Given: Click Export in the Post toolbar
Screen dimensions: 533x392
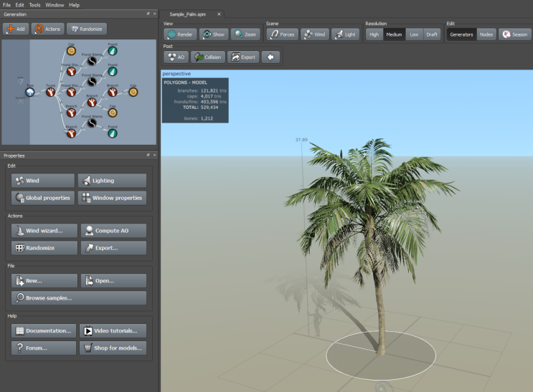Looking at the screenshot, I should 243,57.
